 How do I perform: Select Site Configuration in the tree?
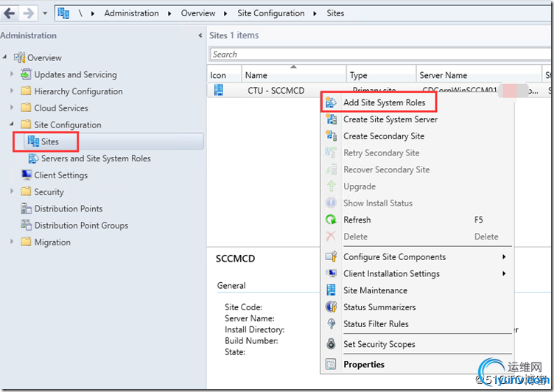coord(67,125)
